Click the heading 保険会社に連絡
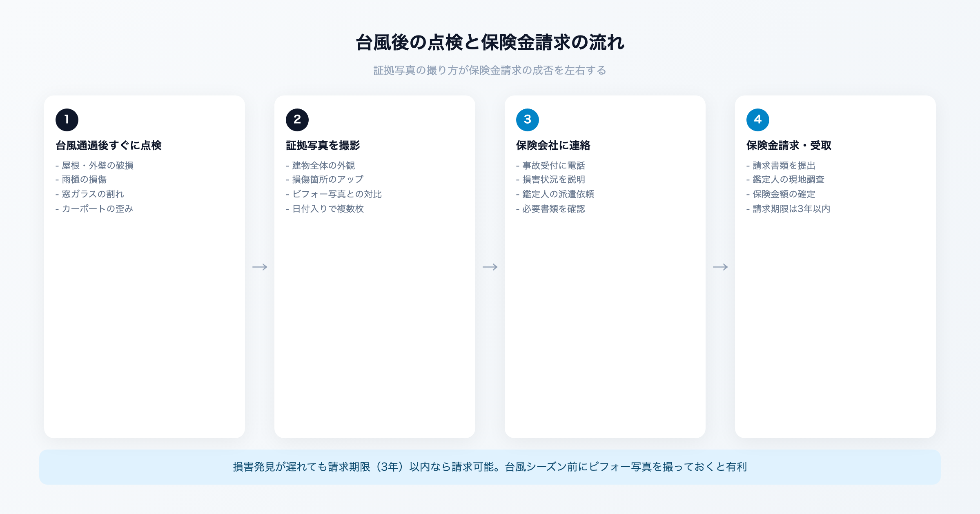Viewport: 980px width, 514px height. point(553,145)
